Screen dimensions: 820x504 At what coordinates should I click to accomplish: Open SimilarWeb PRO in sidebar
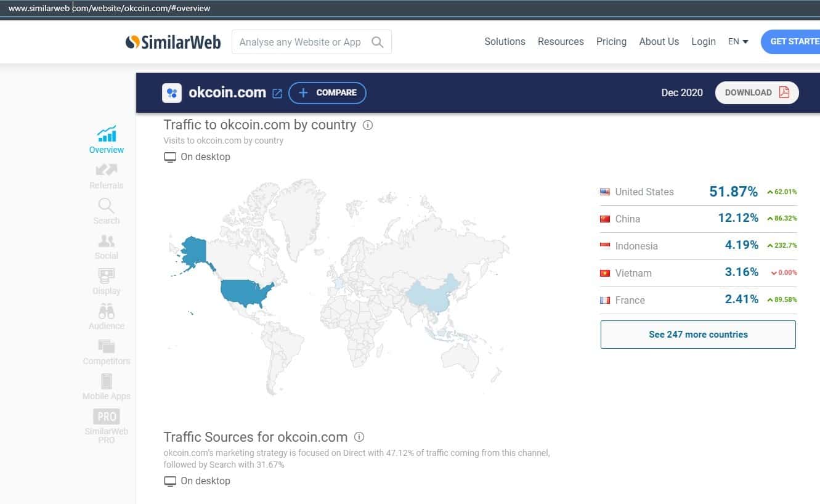click(x=107, y=426)
